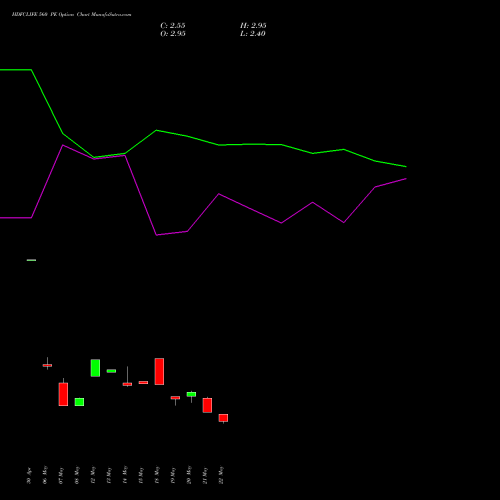
Task: Click the close value C: 2.55
Action: [173, 26]
